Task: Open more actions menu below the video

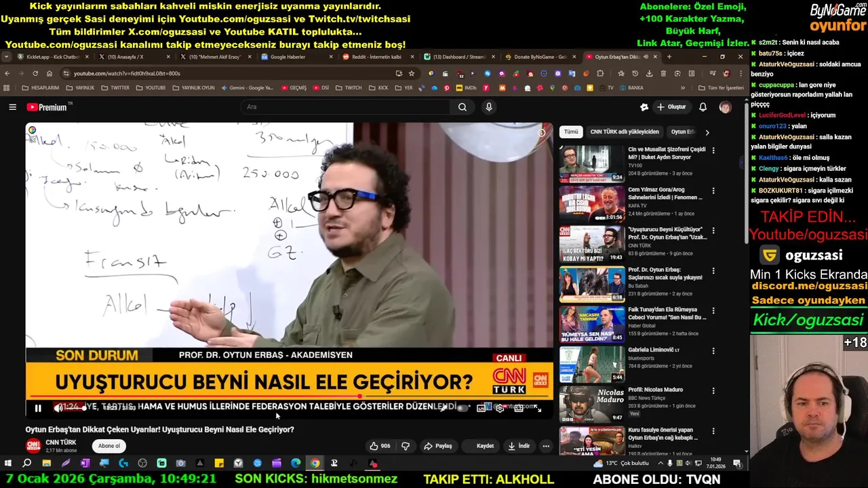Action: coord(546,446)
